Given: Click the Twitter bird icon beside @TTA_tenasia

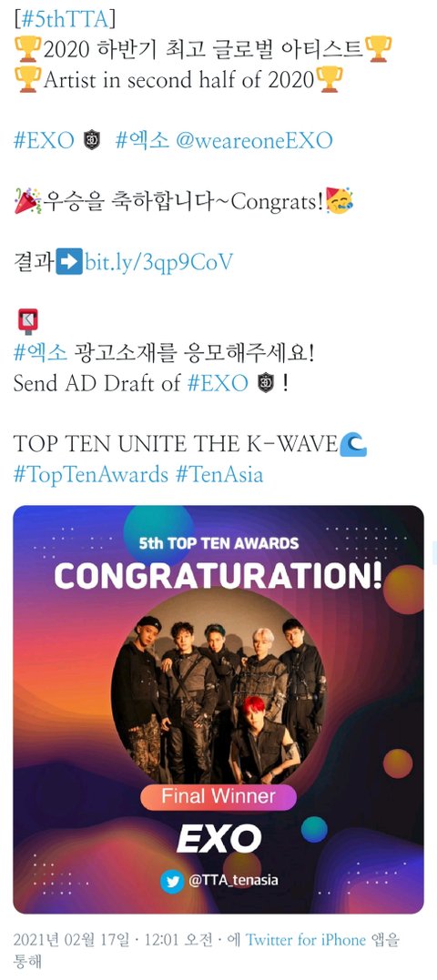Looking at the screenshot, I should pos(172,881).
